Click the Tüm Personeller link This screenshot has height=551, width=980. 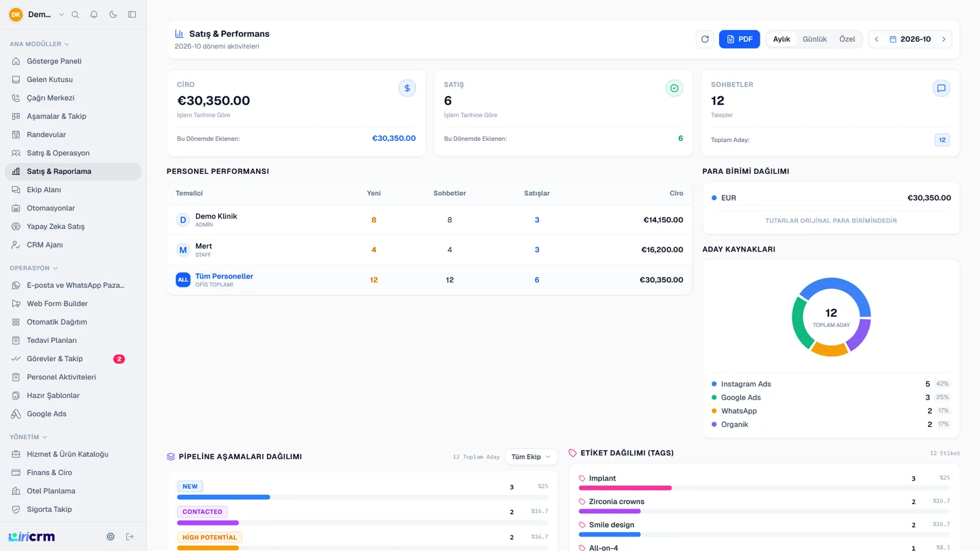click(x=224, y=276)
